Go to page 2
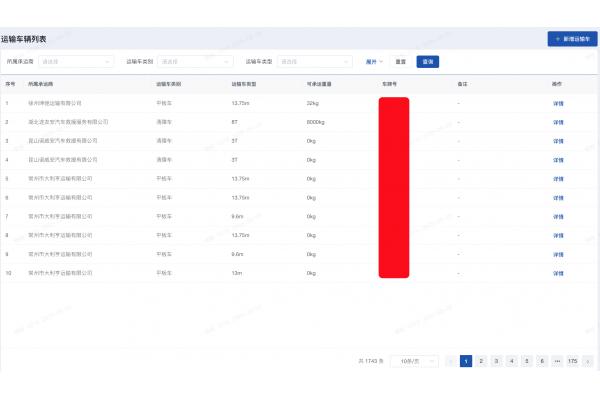The image size is (600, 400). pyautogui.click(x=481, y=360)
